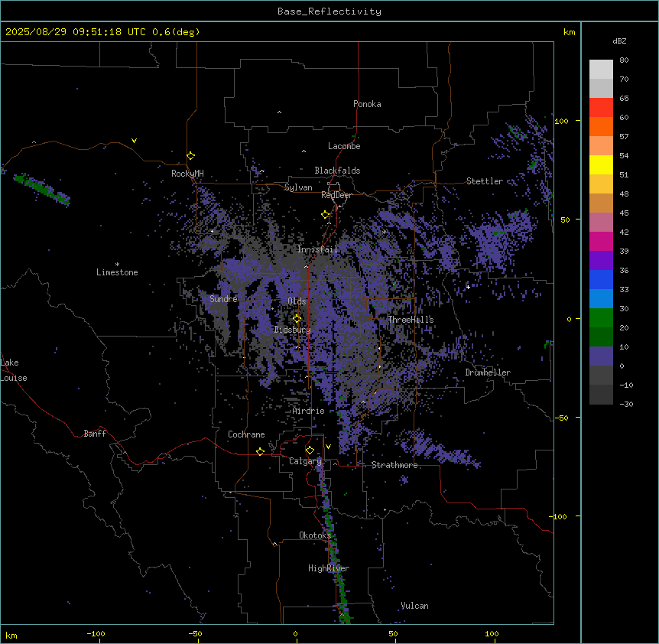Click the Olds town label

pos(297,301)
